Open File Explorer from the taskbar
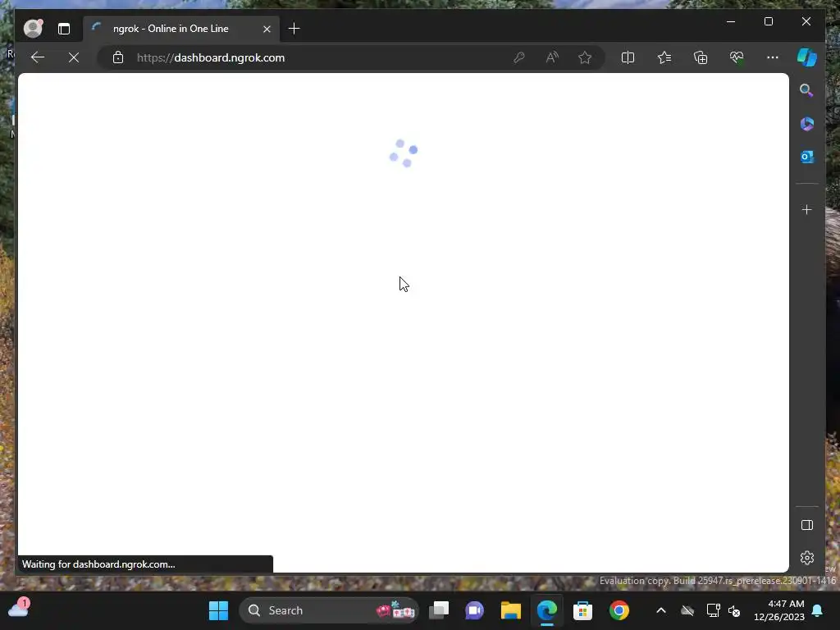Screen dimensions: 840x630 tap(510, 610)
